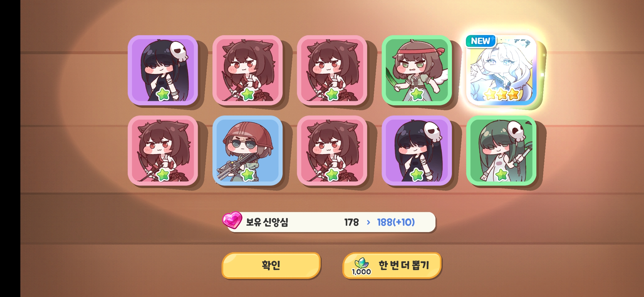The width and height of the screenshot is (644, 297).
Task: Select the helmeted soldier with rifle card
Action: click(x=247, y=150)
